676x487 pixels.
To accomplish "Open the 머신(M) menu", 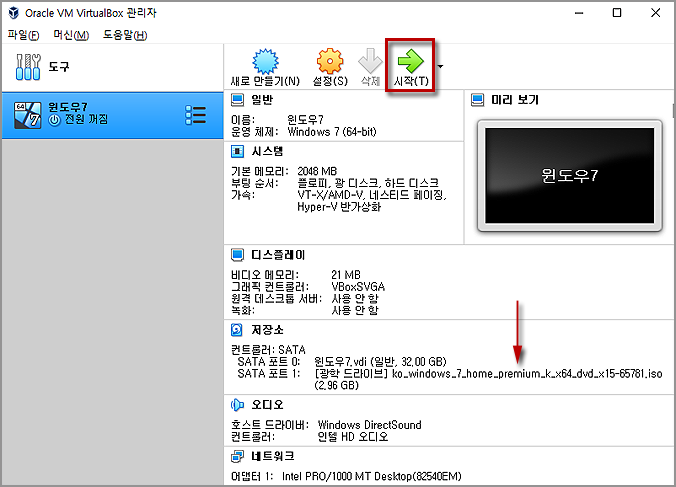I will click(x=71, y=35).
